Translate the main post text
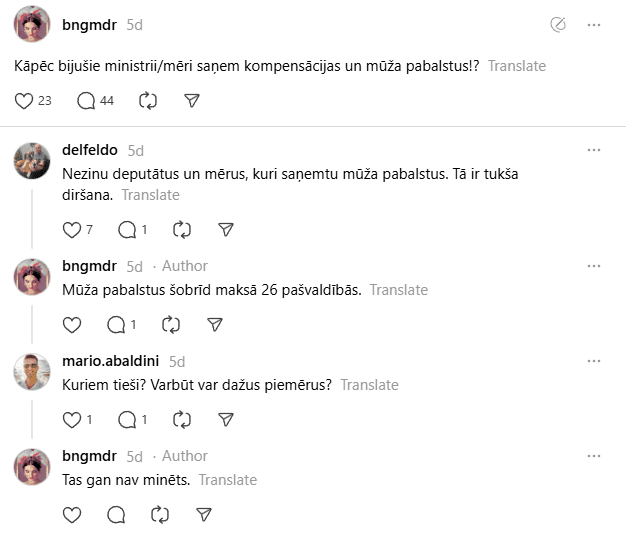626x534 pixels. point(517,66)
